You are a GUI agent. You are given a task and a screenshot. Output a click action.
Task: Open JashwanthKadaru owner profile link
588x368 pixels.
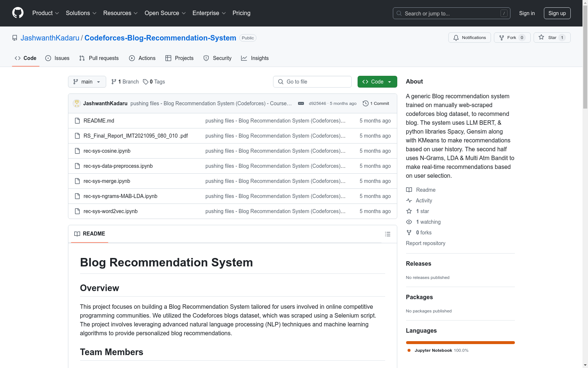click(50, 38)
